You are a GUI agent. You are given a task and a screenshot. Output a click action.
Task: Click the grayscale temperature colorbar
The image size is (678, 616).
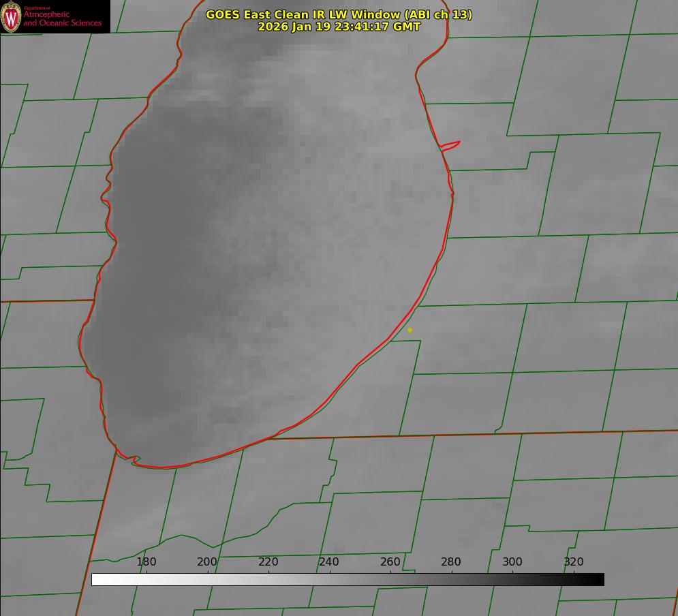[348, 579]
